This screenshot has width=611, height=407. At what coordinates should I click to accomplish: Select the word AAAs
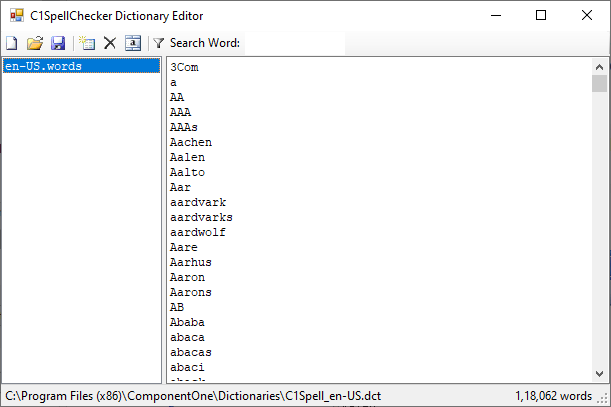coord(184,127)
